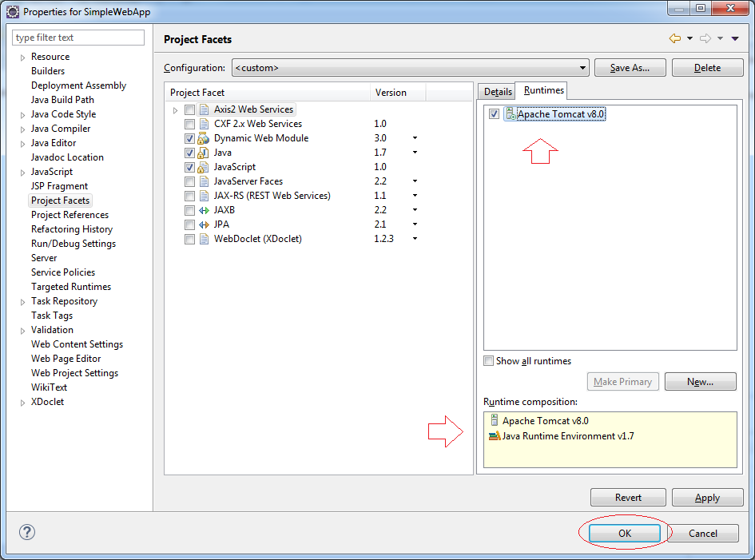This screenshot has height=560, width=755.
Task: Uncheck the Java facet checkbox
Action: point(189,153)
